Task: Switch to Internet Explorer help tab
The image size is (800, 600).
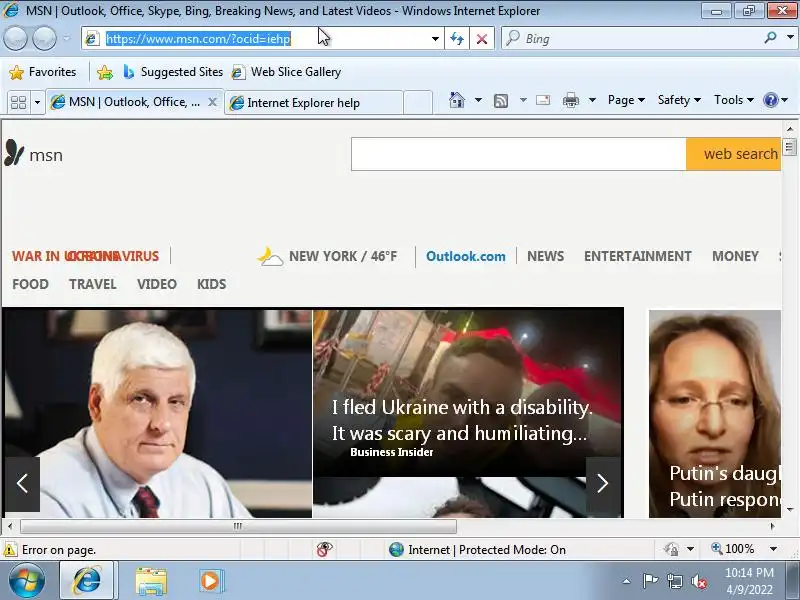Action: click(x=313, y=103)
